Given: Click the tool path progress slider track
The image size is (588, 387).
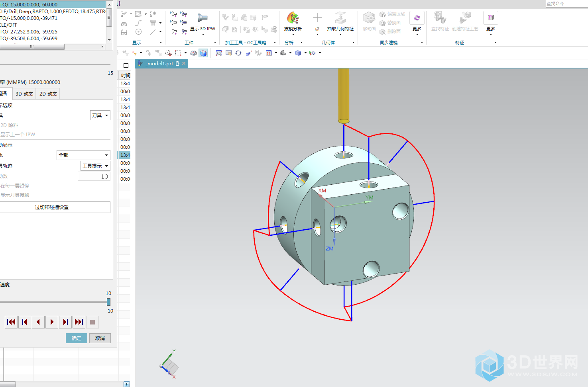Looking at the screenshot, I should click(x=55, y=64).
